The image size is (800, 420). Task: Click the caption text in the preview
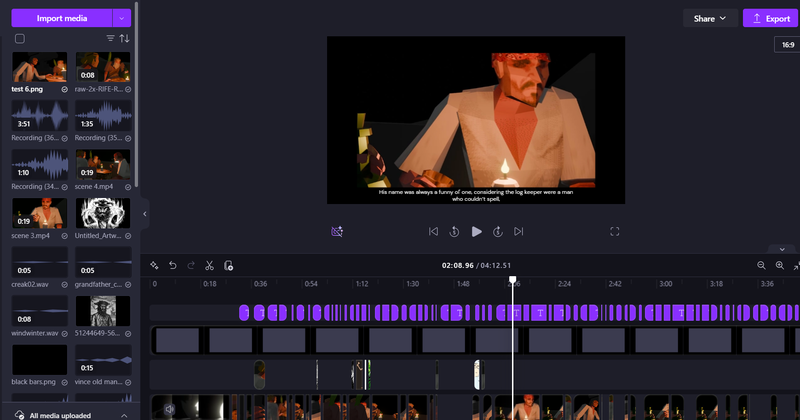tap(476, 195)
